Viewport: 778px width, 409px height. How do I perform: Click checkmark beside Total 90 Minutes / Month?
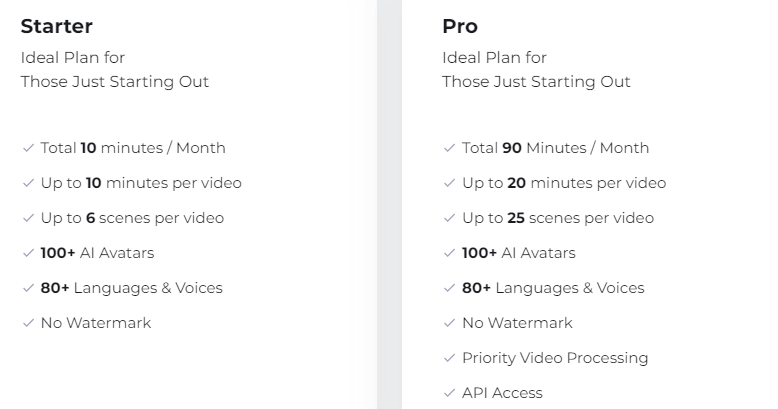pos(450,148)
